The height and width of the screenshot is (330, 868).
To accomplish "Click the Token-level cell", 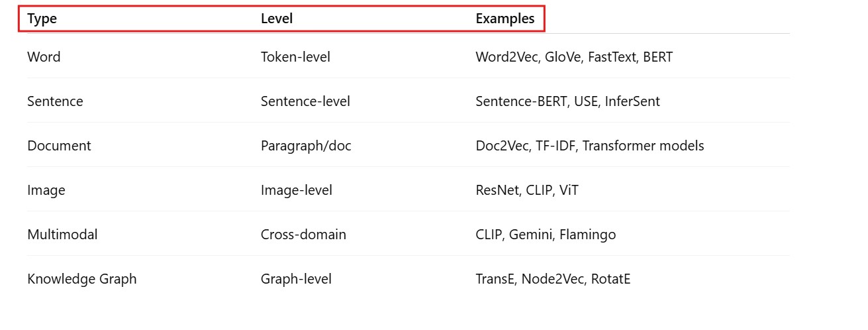I will pyautogui.click(x=295, y=57).
